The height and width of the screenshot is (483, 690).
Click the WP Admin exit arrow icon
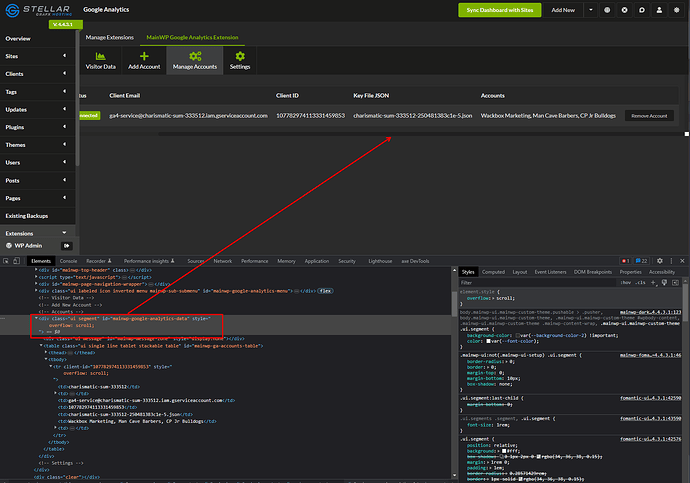pyautogui.click(x=66, y=246)
